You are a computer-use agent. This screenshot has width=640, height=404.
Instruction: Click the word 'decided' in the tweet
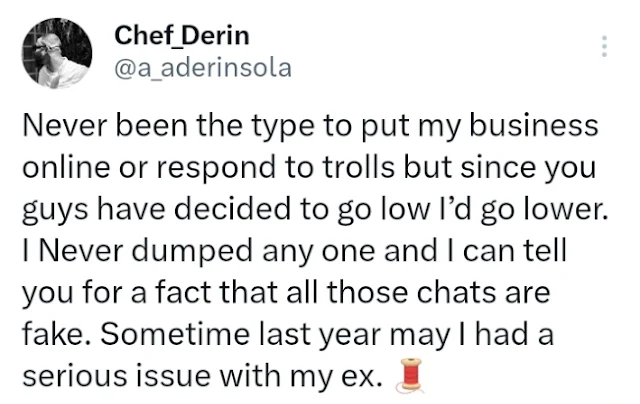[234, 209]
